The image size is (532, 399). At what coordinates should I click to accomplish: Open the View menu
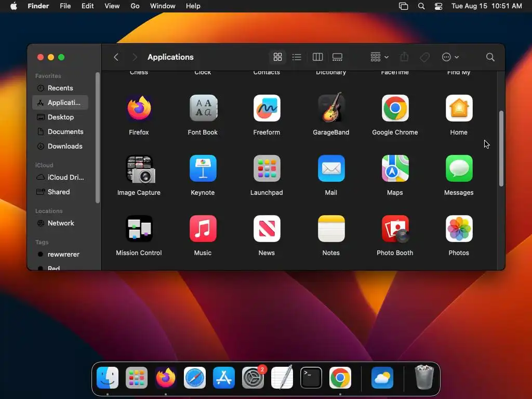point(112,6)
